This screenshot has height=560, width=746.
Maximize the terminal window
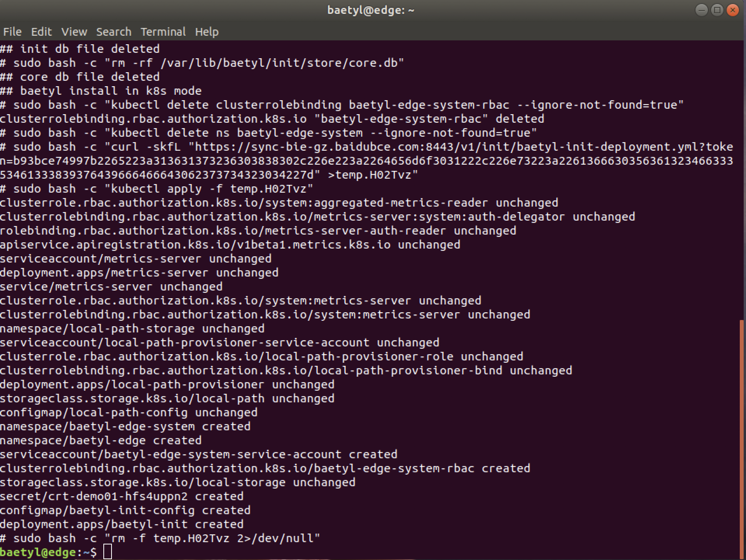coord(717,10)
